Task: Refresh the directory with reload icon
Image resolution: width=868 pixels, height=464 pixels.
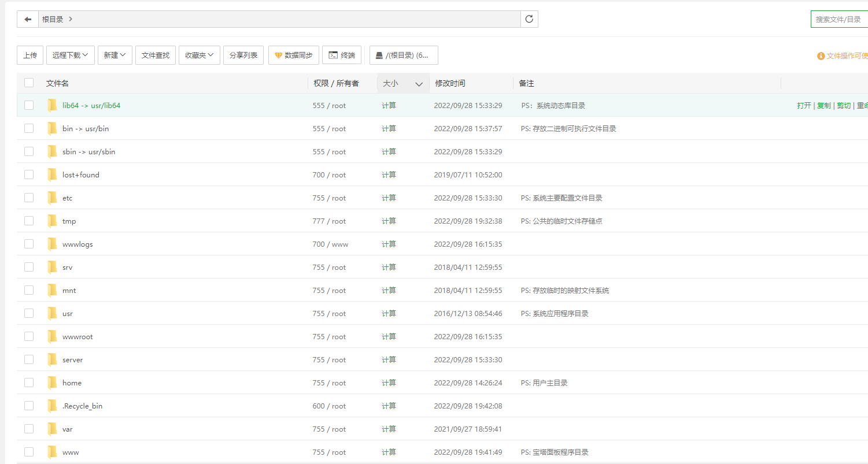Action: click(529, 19)
